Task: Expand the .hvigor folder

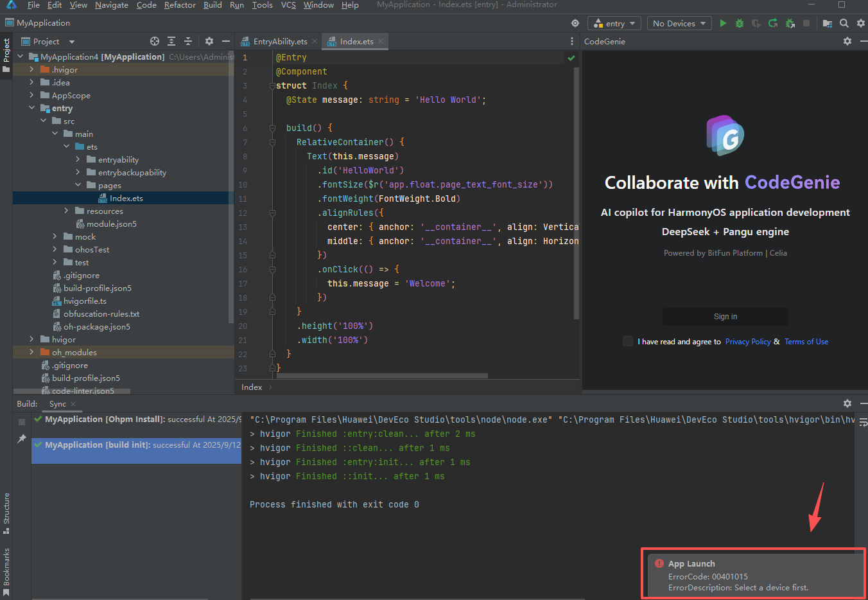Action: pos(31,69)
